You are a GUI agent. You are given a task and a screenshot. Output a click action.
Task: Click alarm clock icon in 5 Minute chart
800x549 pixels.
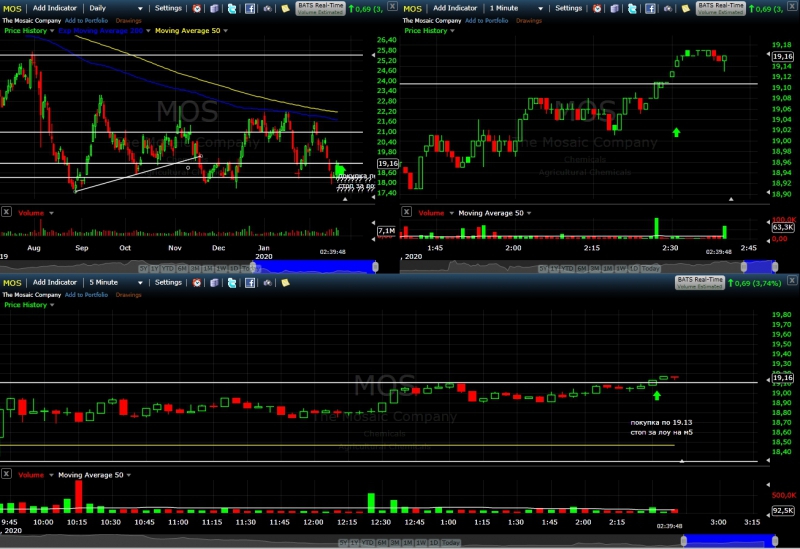[197, 283]
